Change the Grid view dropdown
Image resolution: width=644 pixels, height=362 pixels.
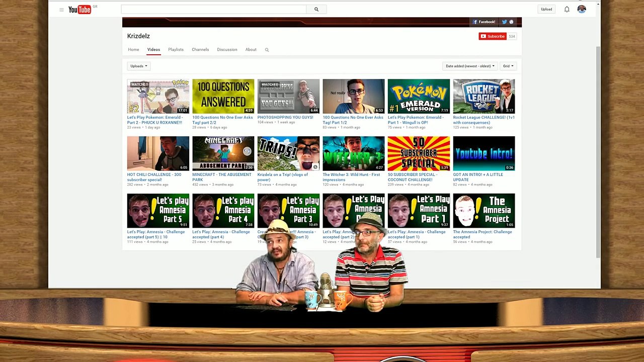tap(508, 66)
